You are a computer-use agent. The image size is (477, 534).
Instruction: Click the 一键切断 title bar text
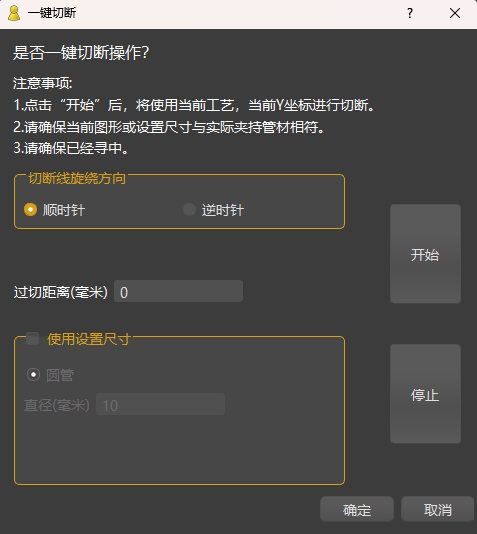click(52, 13)
